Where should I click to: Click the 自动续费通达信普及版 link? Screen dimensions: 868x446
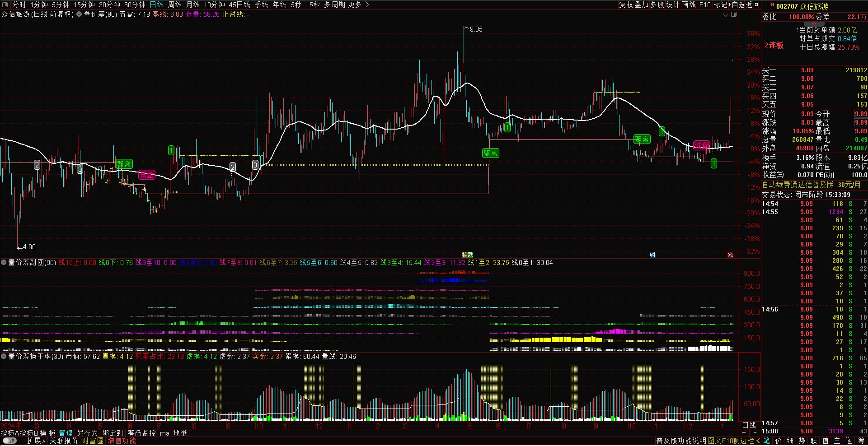(x=798, y=185)
